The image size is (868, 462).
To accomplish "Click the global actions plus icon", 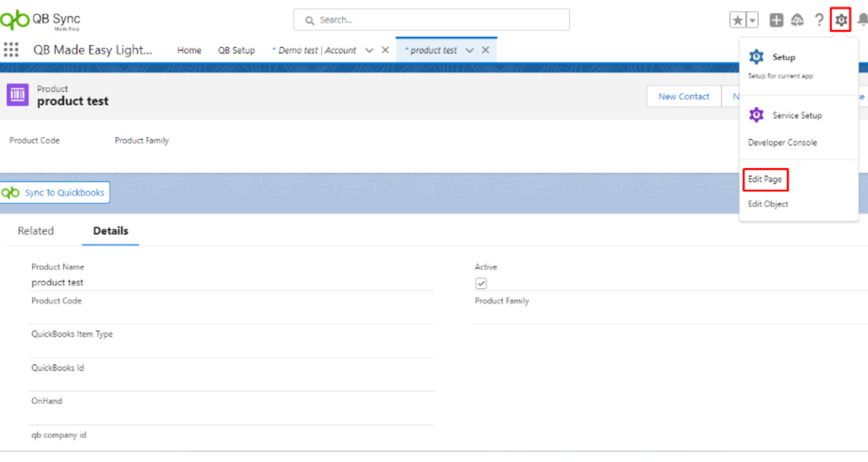I will [x=776, y=21].
